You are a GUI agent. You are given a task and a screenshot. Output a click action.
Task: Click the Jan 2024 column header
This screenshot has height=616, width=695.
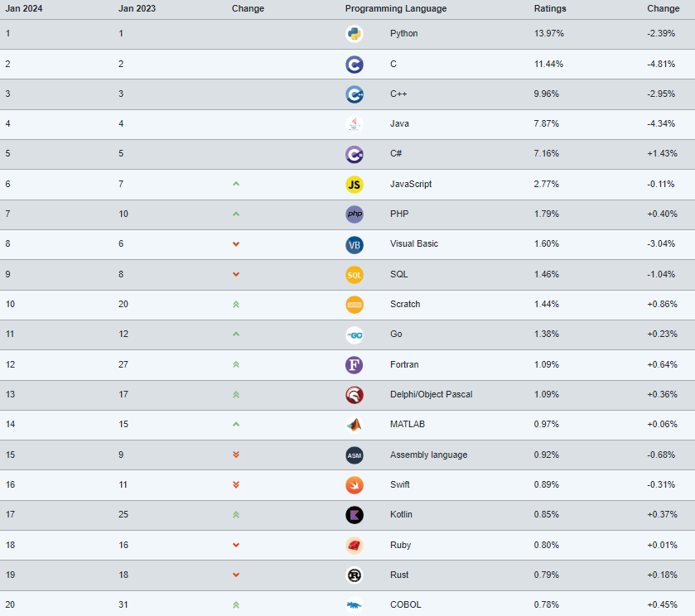[x=24, y=8]
